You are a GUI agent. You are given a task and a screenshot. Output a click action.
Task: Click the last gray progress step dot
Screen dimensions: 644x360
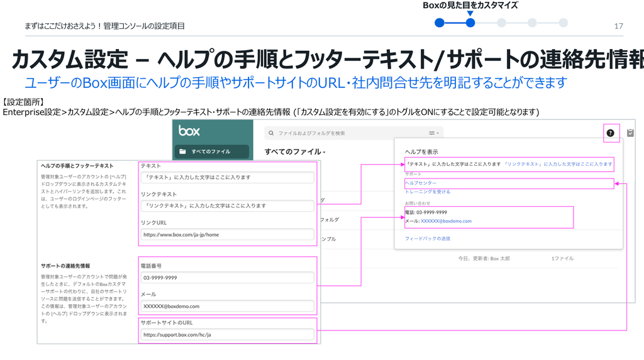click(563, 23)
